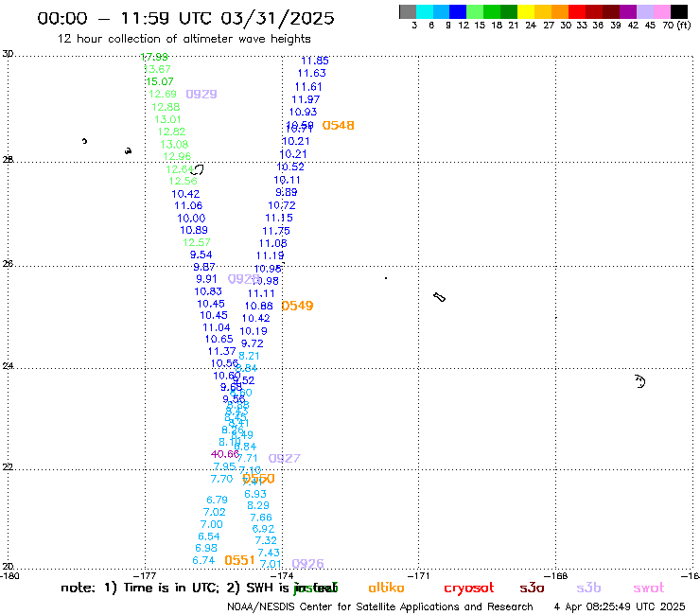Click the black swatch at the legend end

coord(679,12)
